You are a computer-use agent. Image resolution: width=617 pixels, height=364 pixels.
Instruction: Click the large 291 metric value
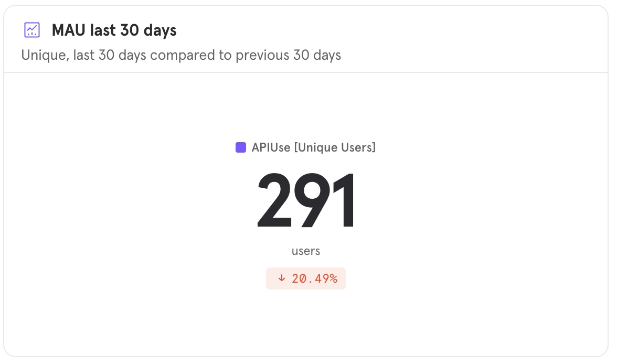coord(306,201)
